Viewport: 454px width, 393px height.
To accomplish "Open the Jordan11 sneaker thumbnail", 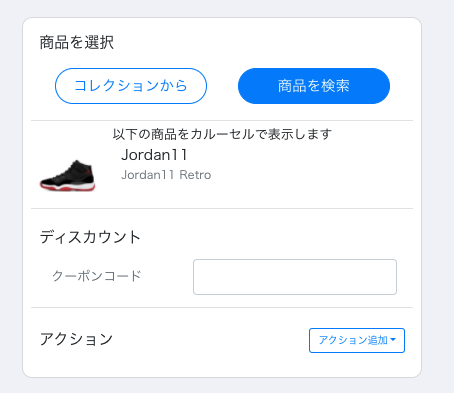I will [x=68, y=175].
